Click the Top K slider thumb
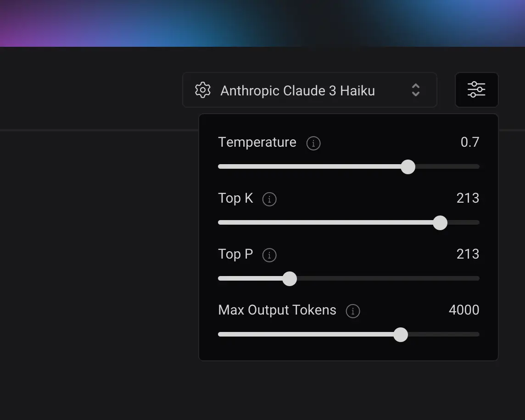Viewport: 525px width, 420px height. click(440, 222)
